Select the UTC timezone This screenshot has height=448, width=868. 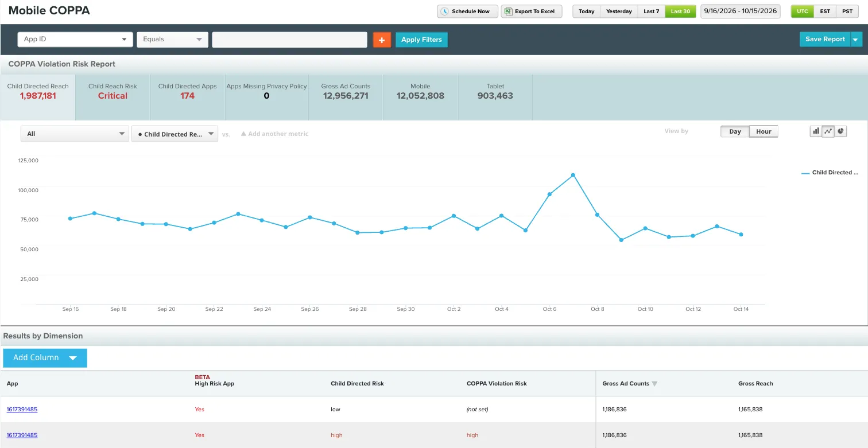coord(803,11)
